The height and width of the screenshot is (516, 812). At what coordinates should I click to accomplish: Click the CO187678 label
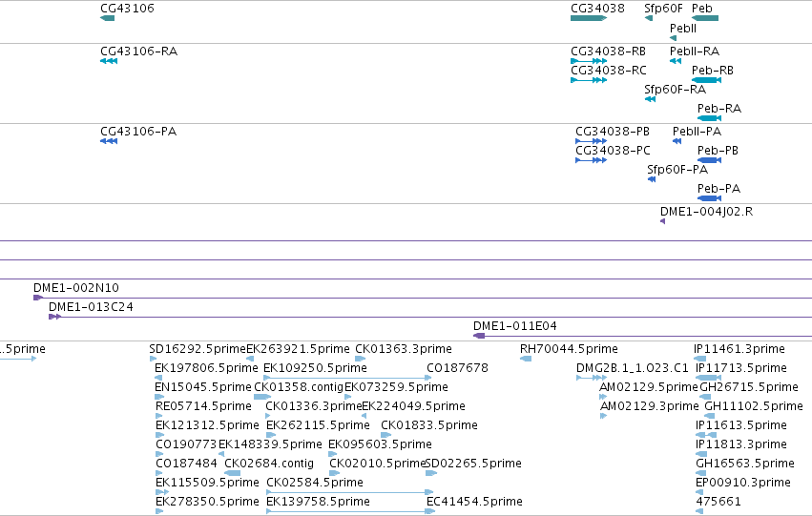click(x=457, y=368)
